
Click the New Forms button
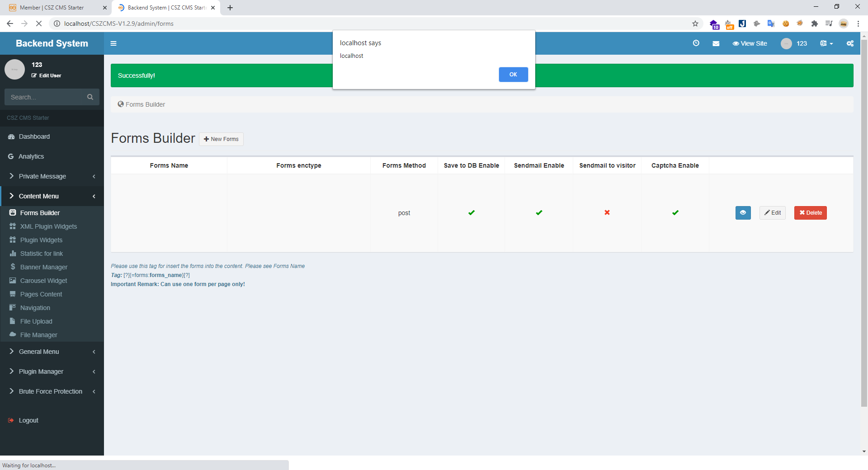click(221, 139)
